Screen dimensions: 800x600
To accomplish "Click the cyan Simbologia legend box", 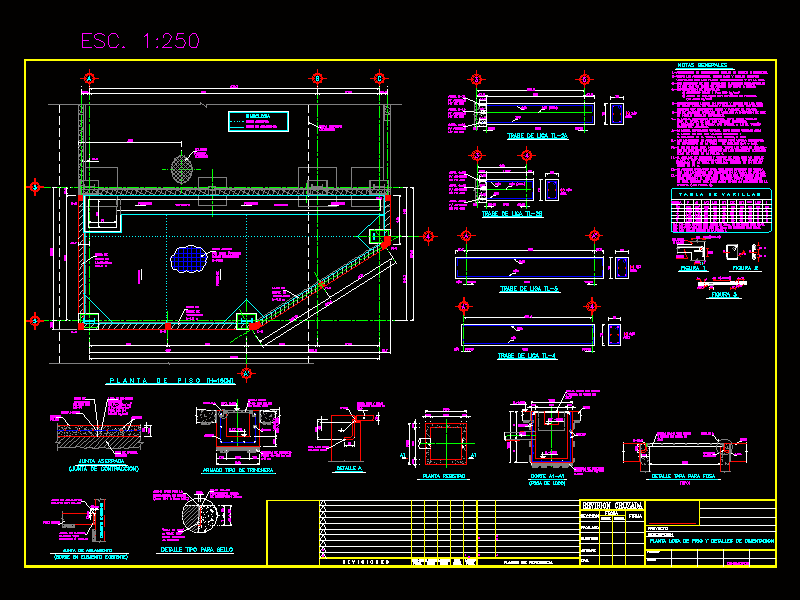I will coord(258,122).
